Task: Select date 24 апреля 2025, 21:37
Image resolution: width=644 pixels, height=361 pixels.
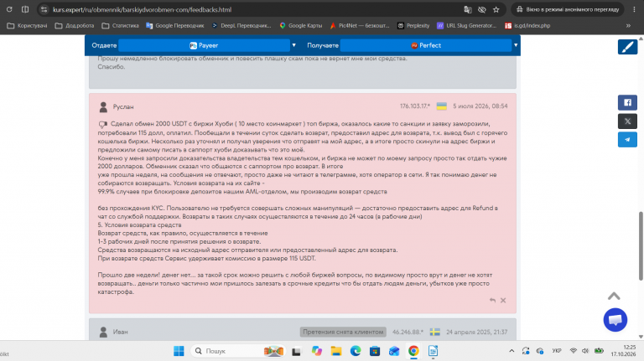Action: coord(477,332)
